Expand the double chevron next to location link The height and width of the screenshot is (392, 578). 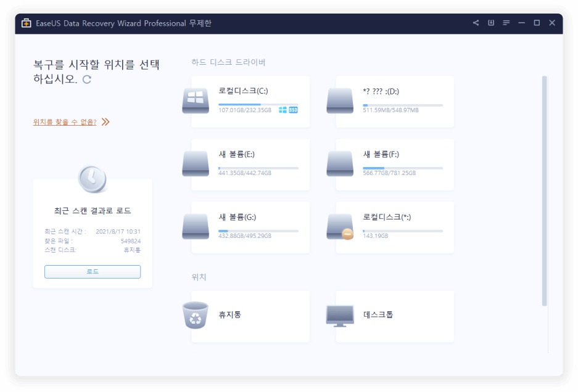pyautogui.click(x=105, y=122)
